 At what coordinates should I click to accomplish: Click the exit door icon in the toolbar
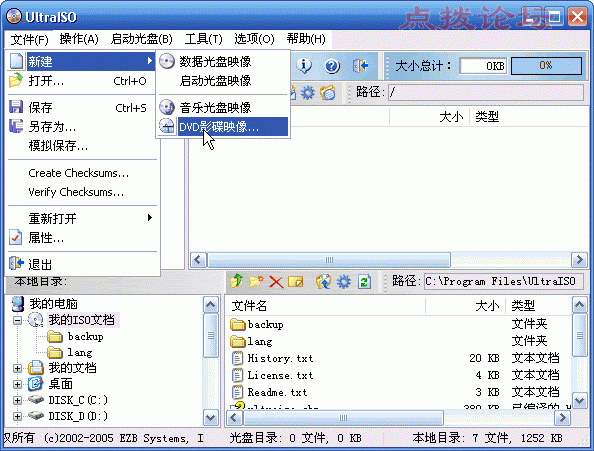360,66
